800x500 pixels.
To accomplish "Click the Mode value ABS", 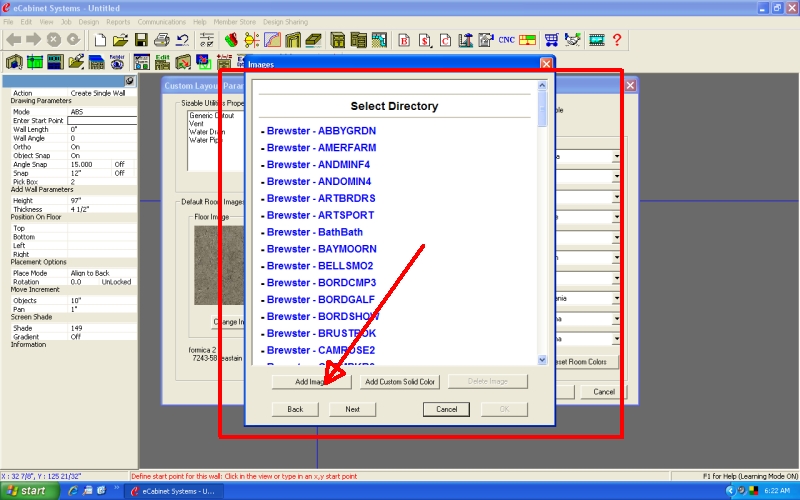I will click(x=77, y=112).
